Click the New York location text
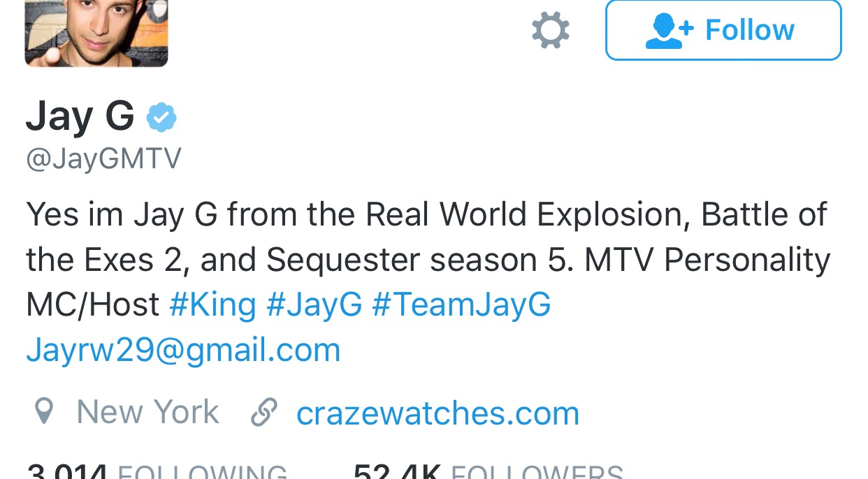Screen dimensions: 868x479 147,411
